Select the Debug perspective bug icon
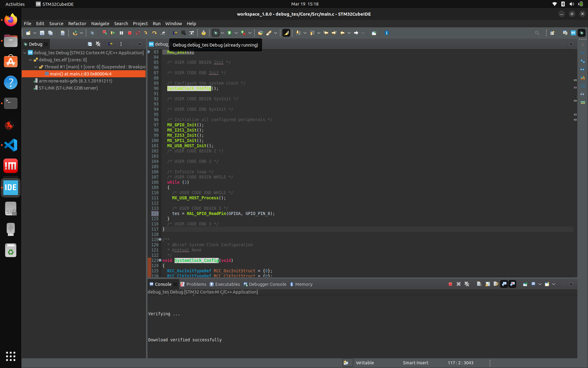Viewport: 588px width, 368px height. (582, 33)
